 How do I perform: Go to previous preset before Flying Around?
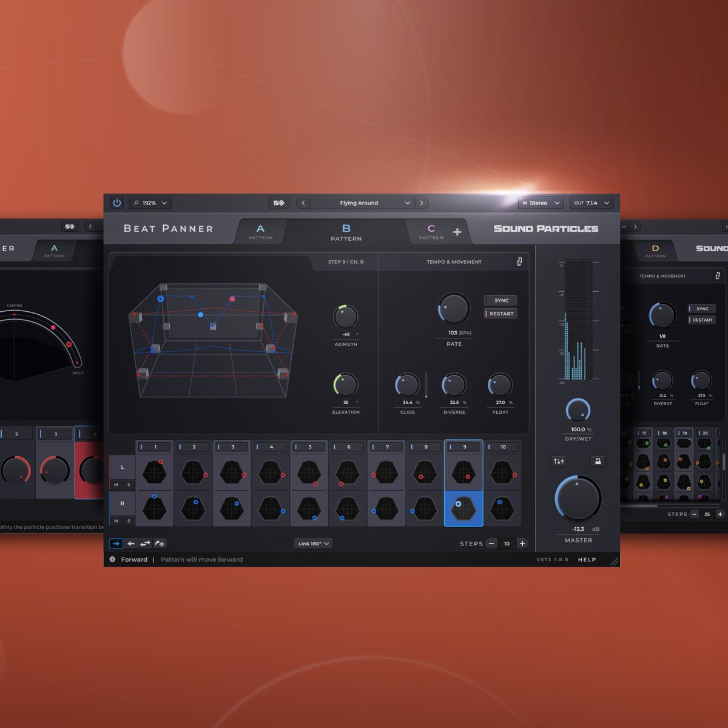pyautogui.click(x=303, y=203)
